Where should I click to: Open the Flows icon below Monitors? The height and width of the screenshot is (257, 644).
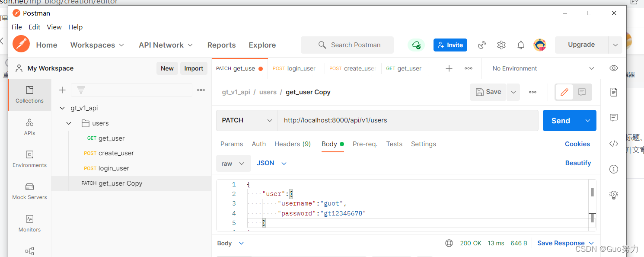click(x=29, y=251)
